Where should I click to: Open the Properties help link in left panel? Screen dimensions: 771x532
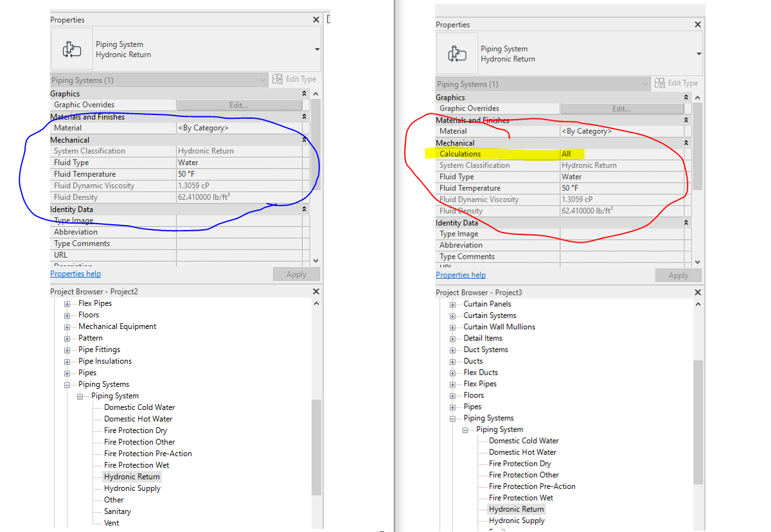tap(75, 273)
